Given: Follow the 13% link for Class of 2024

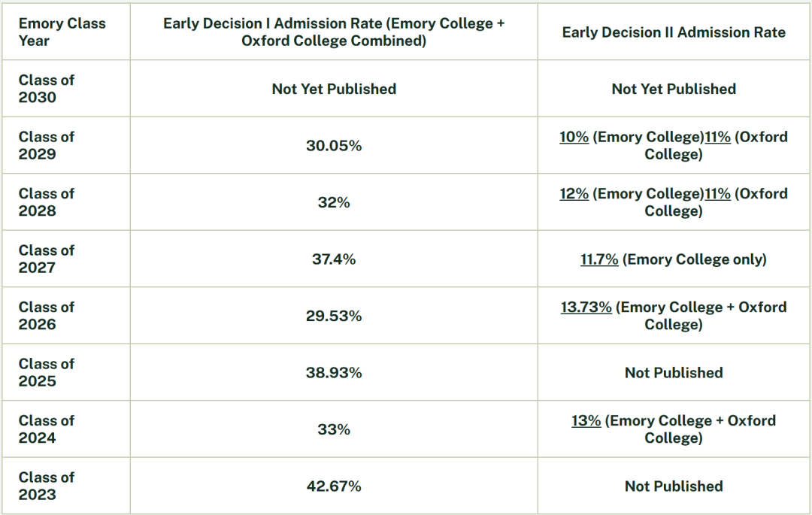Looking at the screenshot, I should (x=586, y=421).
